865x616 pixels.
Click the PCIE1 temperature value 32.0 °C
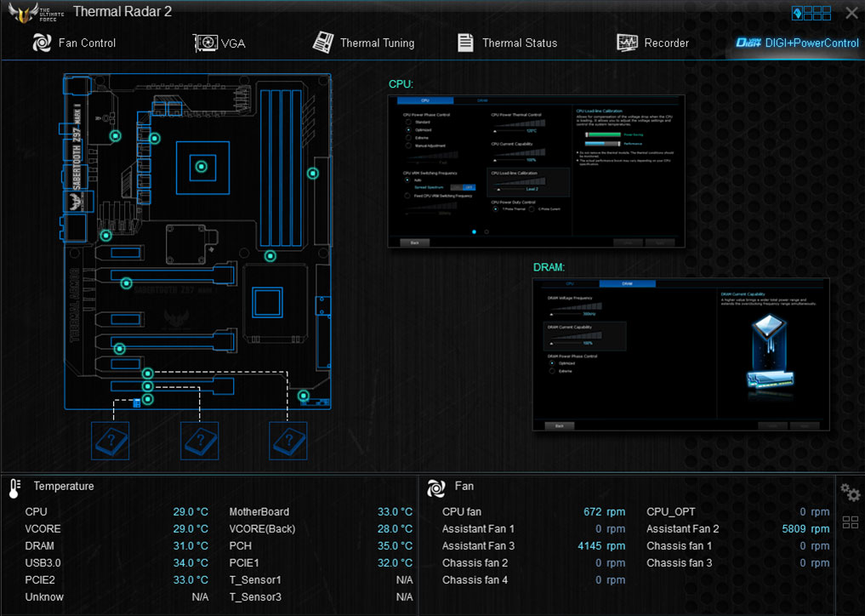pos(395,563)
